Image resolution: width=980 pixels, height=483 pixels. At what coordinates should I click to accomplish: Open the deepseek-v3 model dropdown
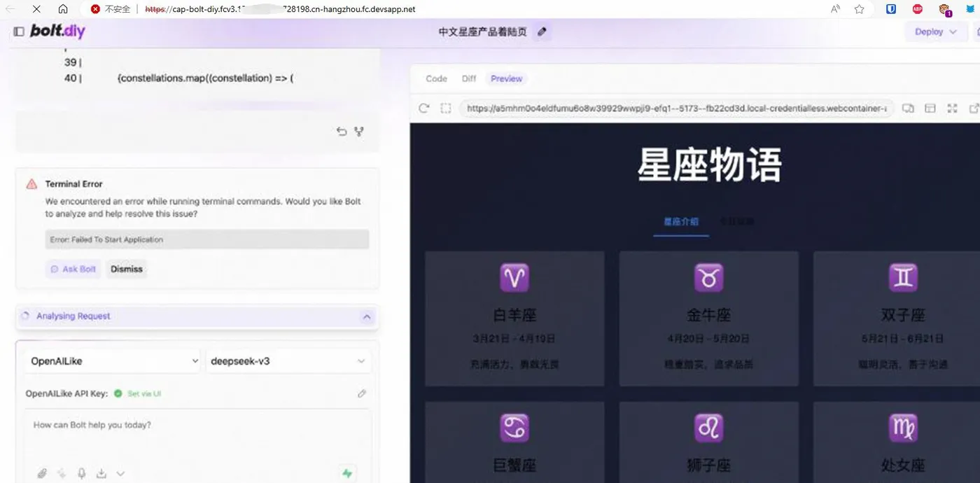click(288, 361)
